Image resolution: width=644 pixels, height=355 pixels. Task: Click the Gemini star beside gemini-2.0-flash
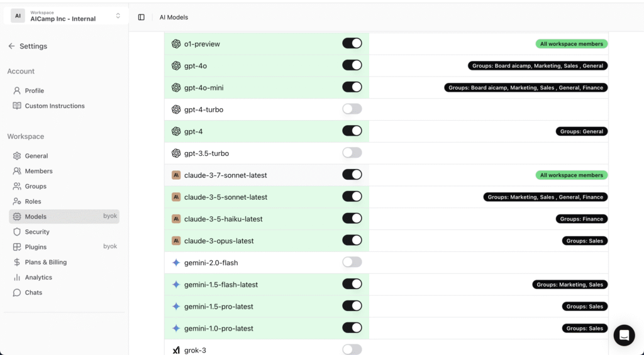tap(176, 263)
